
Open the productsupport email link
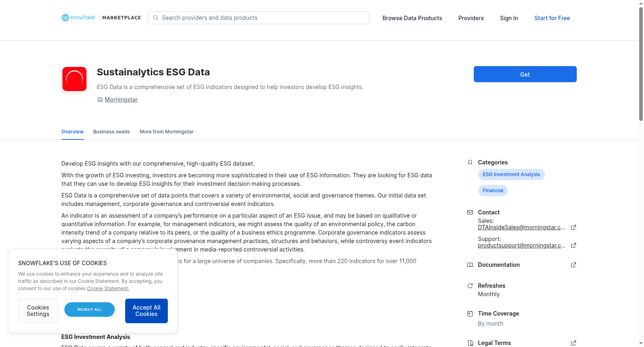pos(522,245)
